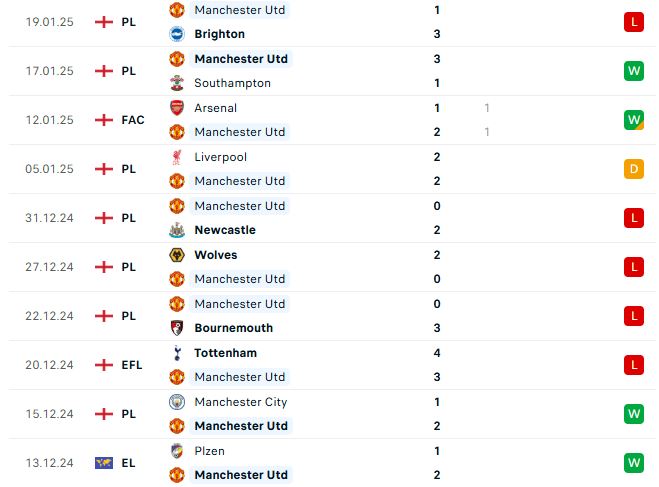Click the orange D badge for Liverpool match
This screenshot has height=487, width=659.
pos(634,169)
